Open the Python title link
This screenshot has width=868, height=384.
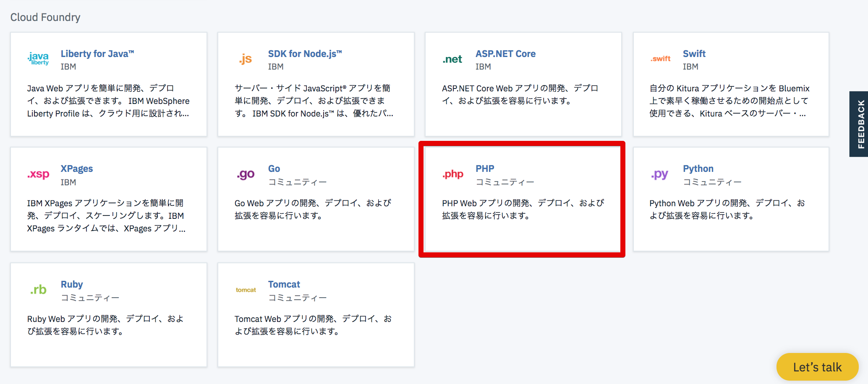click(698, 169)
